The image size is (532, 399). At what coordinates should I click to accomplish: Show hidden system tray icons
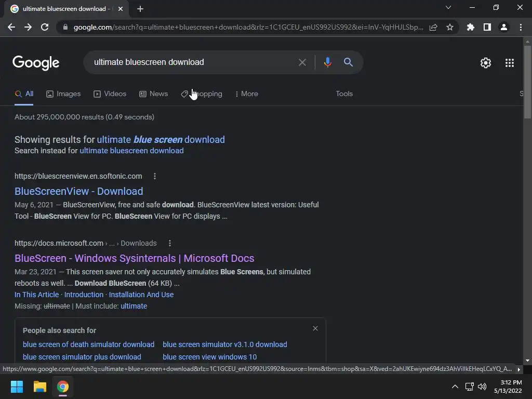(455, 387)
